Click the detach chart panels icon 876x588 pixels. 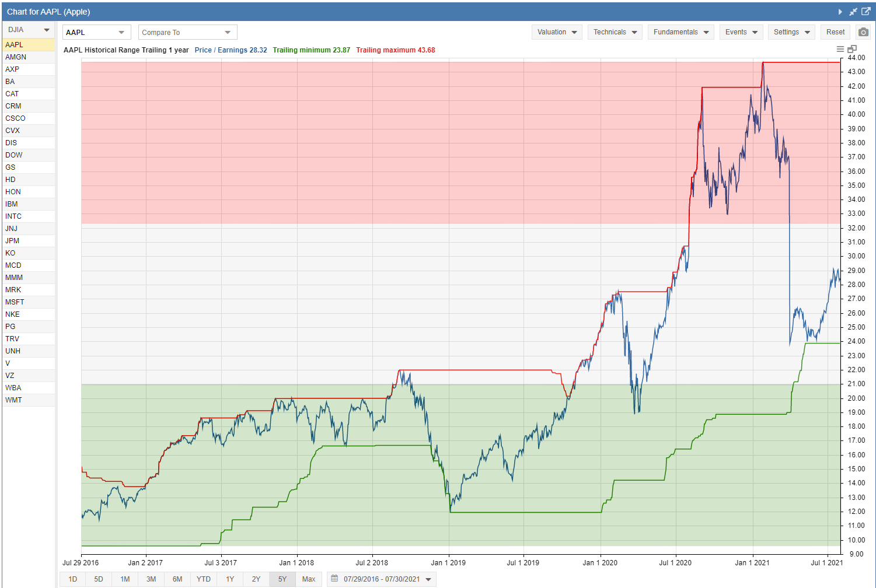(x=852, y=50)
